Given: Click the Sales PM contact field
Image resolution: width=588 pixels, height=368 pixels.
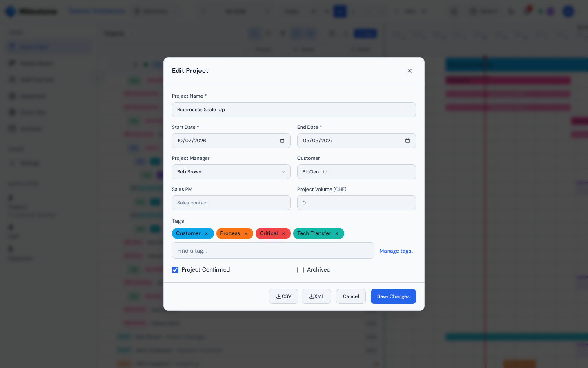Looking at the screenshot, I should tap(231, 203).
